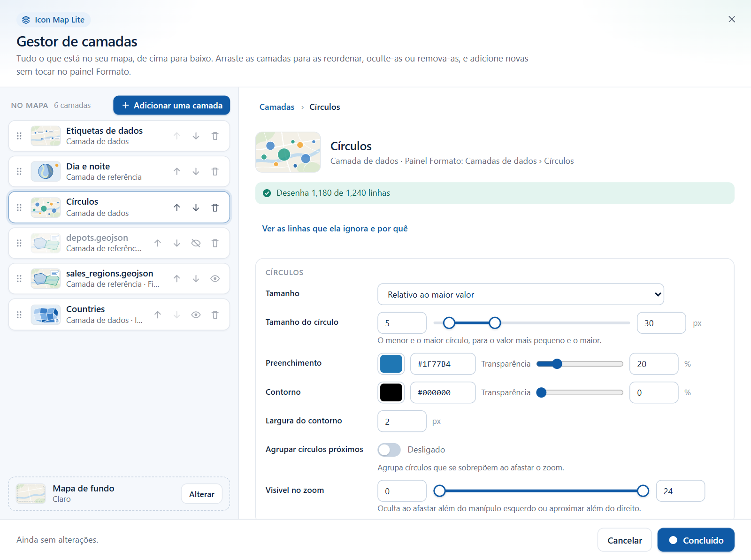Move Countries layer up

158,315
